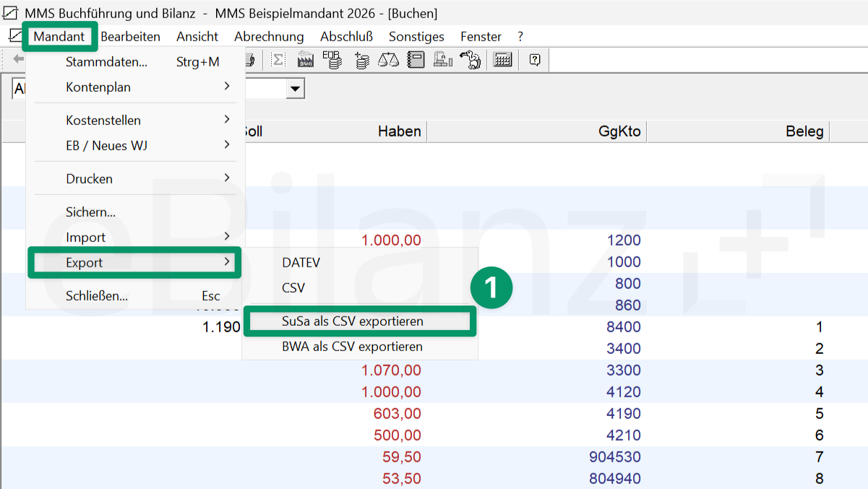Open the Abschluß menu
The height and width of the screenshot is (489, 868).
(x=346, y=36)
